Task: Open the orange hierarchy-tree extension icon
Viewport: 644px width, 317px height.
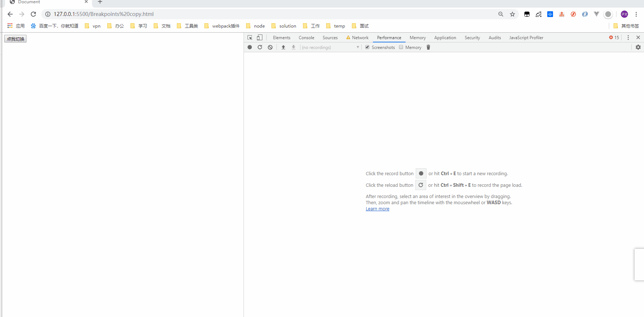Action: pos(562,14)
